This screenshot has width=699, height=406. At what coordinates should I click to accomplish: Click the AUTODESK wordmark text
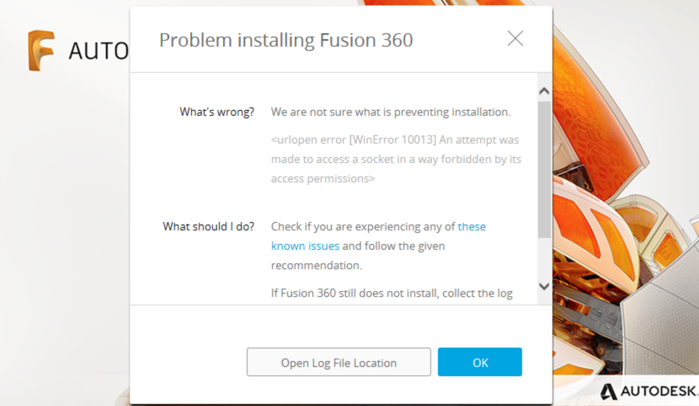(659, 391)
